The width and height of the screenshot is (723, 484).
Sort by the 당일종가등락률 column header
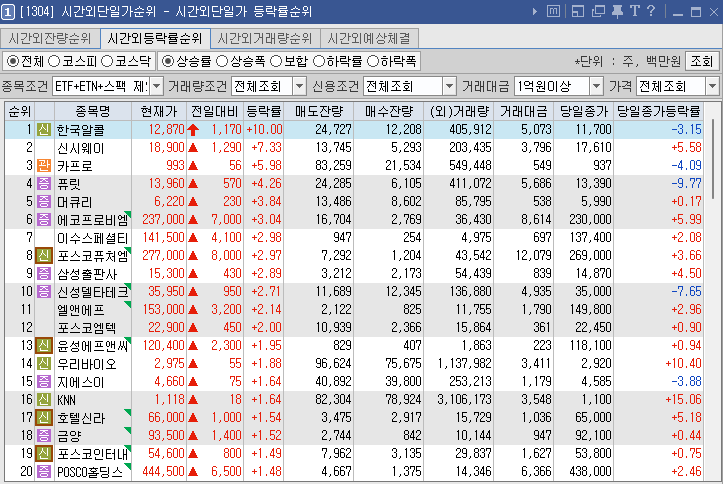658,111
